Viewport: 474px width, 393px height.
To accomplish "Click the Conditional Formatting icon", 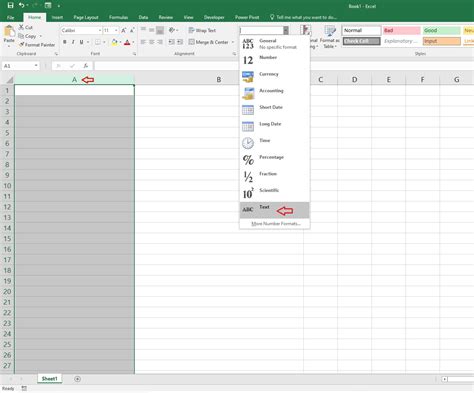I will [305, 30].
